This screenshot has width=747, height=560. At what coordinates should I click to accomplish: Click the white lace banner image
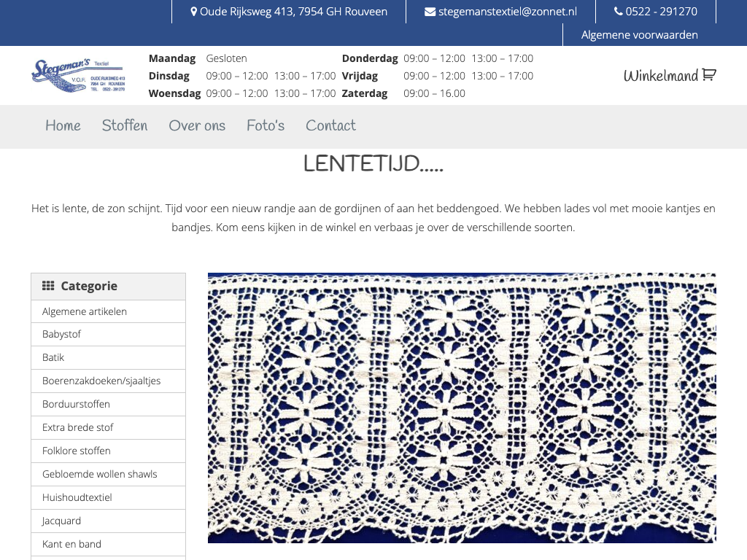click(462, 408)
